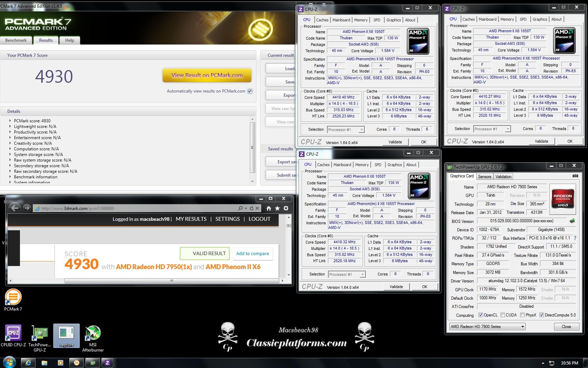
Task: Stop loading with the address bar X
Action: [257, 208]
